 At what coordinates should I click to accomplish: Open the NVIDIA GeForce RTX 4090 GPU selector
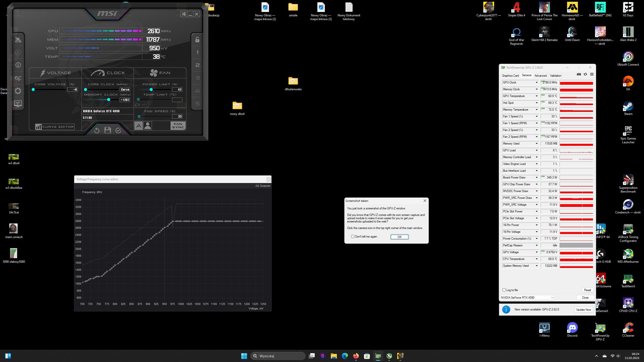pos(527,298)
